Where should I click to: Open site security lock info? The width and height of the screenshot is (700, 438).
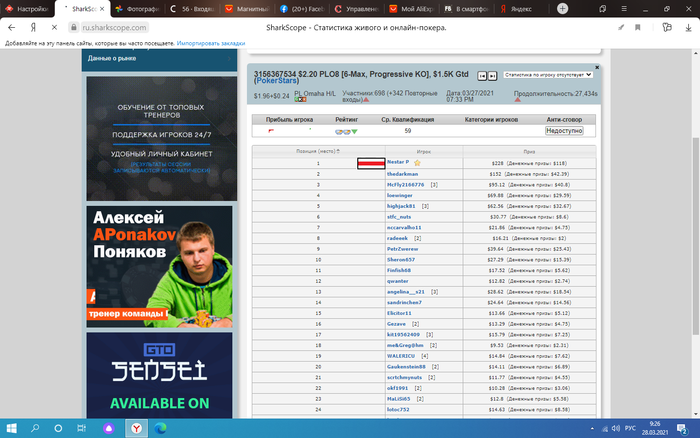tap(74, 27)
